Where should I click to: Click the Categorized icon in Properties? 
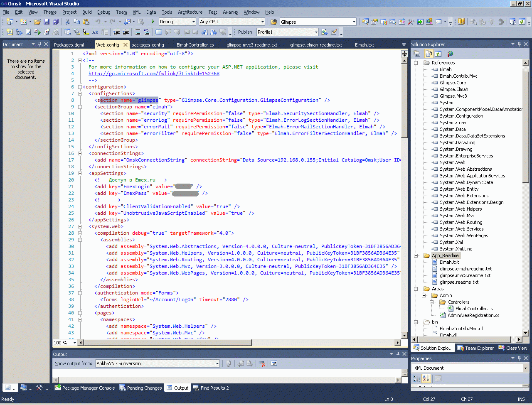pyautogui.click(x=417, y=378)
